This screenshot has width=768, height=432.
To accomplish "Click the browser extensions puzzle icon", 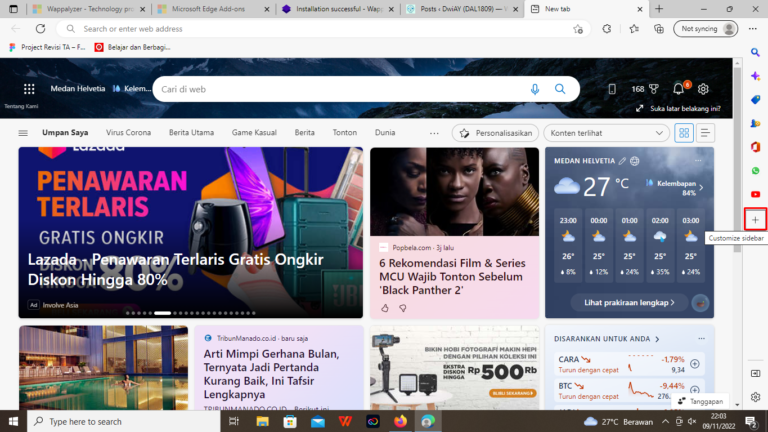I will coord(606,29).
